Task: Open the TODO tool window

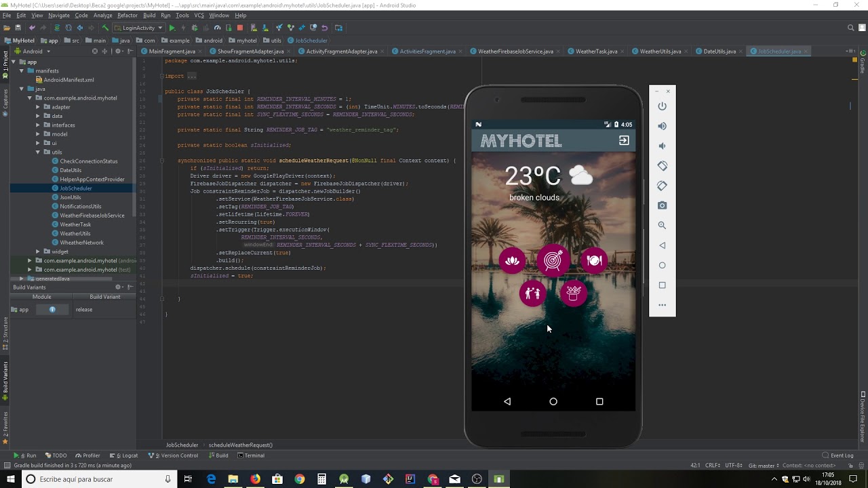Action: click(56, 455)
